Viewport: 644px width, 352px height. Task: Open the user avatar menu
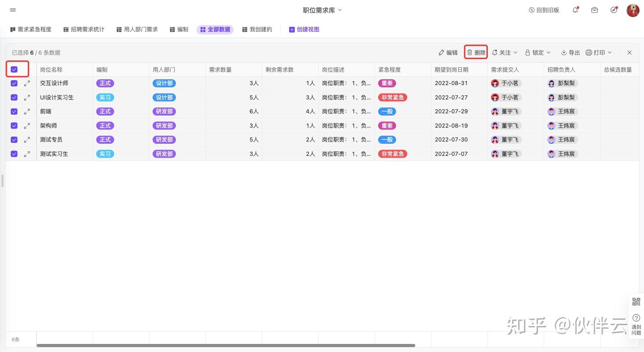[633, 10]
